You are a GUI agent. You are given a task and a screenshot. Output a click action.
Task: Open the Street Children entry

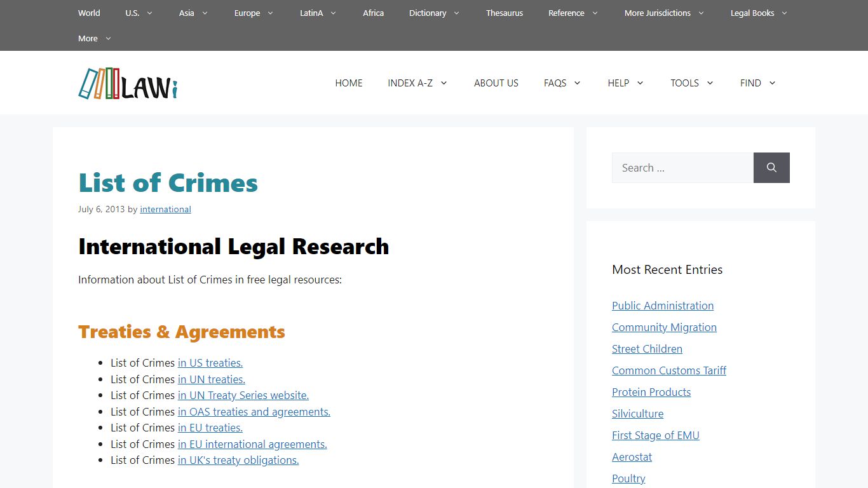(647, 349)
